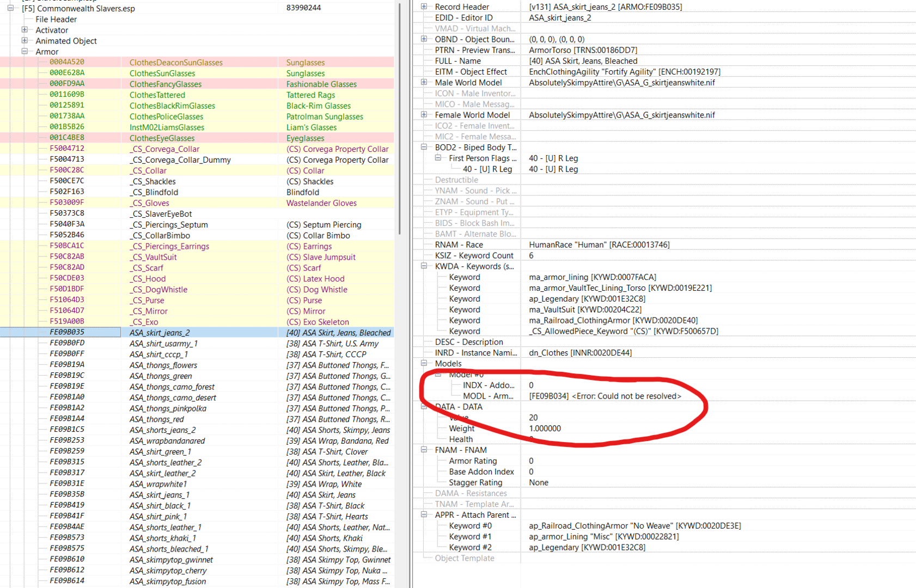Viewport: 916px width, 588px height.
Task: Collapse APPR Attach Parent section
Action: coord(424,514)
